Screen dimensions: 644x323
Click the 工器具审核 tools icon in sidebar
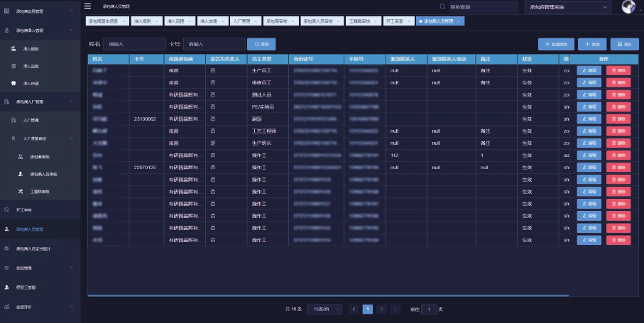tap(20, 192)
